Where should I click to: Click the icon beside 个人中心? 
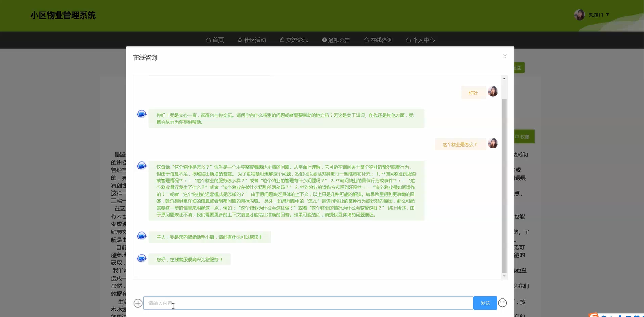click(x=409, y=40)
